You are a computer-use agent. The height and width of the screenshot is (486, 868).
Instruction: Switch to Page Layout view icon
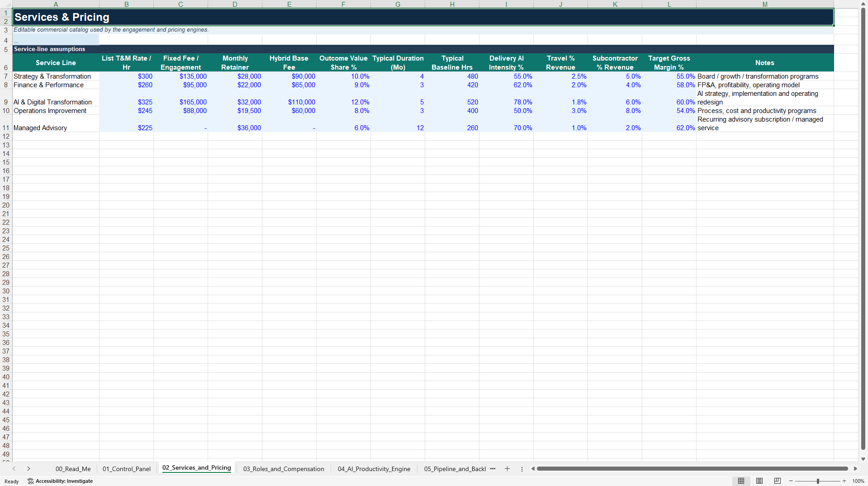[x=759, y=481]
